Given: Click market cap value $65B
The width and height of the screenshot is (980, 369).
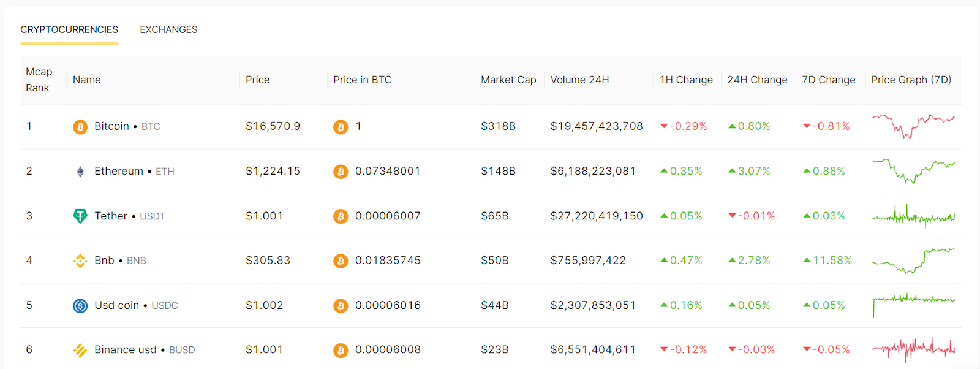Looking at the screenshot, I should point(495,216).
